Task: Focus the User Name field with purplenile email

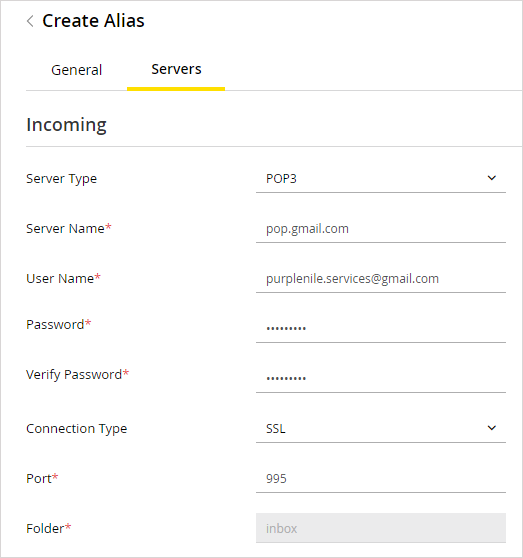Action: pos(381,278)
